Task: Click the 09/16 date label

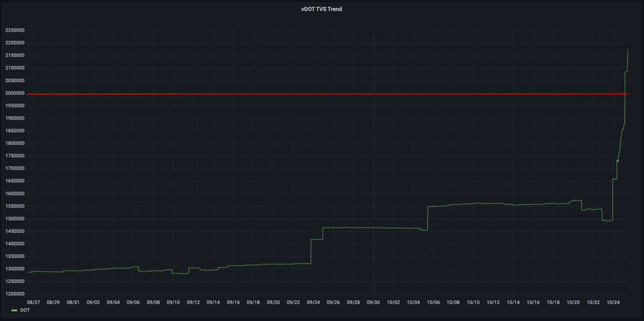Action: 233,302
